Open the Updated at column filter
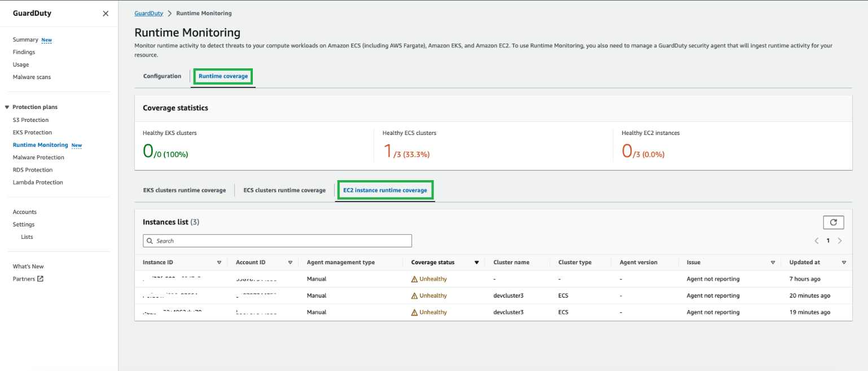 coord(844,262)
